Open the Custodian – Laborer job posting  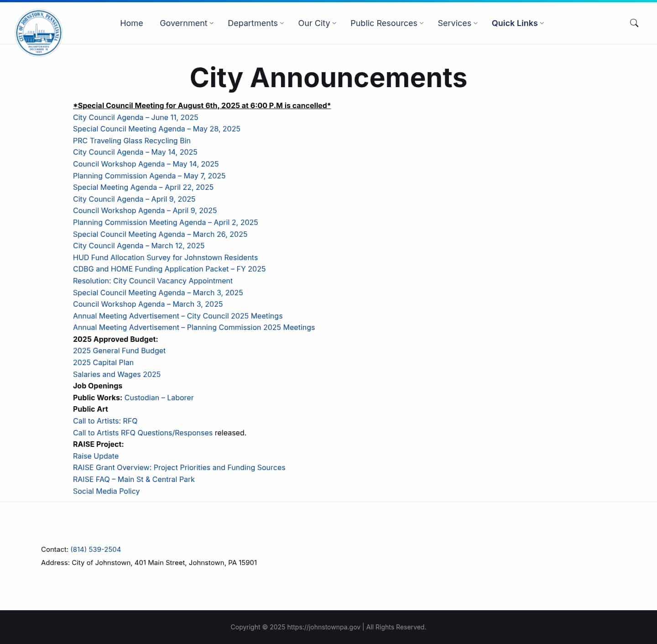tap(159, 398)
